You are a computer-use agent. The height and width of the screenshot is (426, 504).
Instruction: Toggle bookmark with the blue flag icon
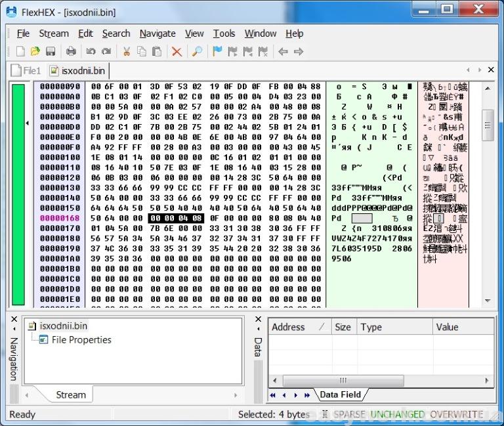pos(218,51)
